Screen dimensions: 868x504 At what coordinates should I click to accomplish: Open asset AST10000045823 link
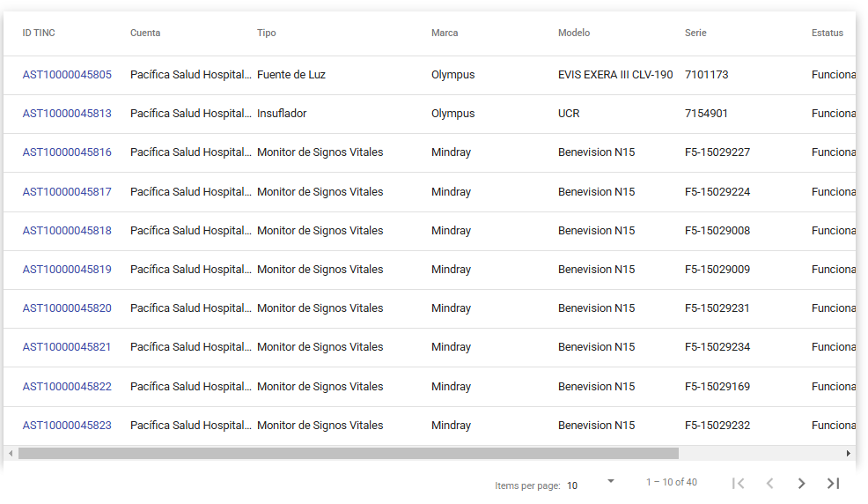[67, 426]
